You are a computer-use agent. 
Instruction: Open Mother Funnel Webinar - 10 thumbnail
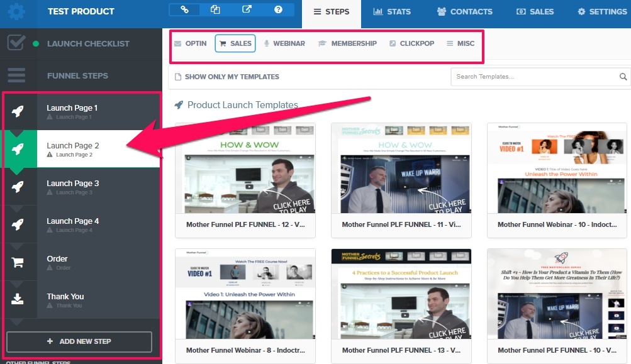557,168
